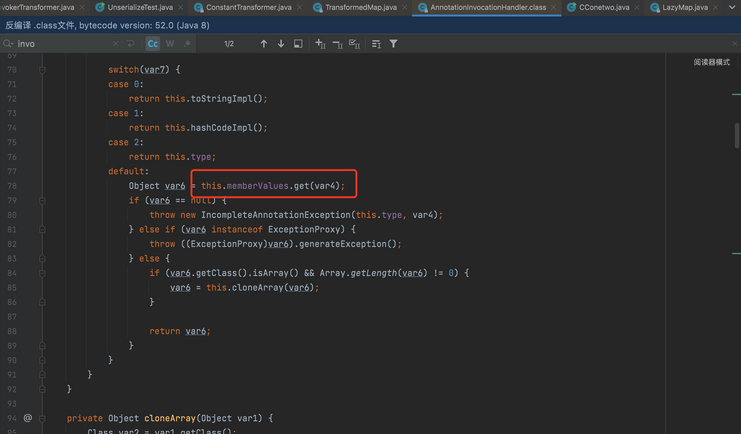The height and width of the screenshot is (434, 741).
Task: Unselect occurrence icon in search bar
Action: [337, 44]
